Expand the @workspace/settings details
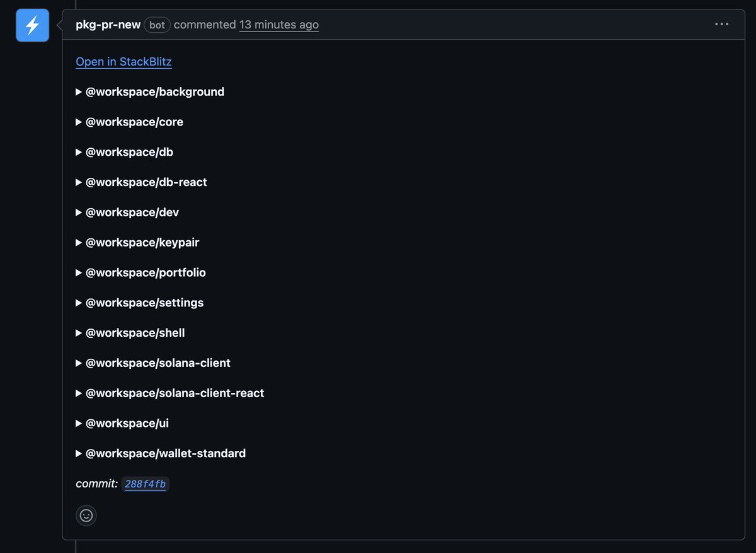Image resolution: width=756 pixels, height=553 pixels. (x=140, y=303)
